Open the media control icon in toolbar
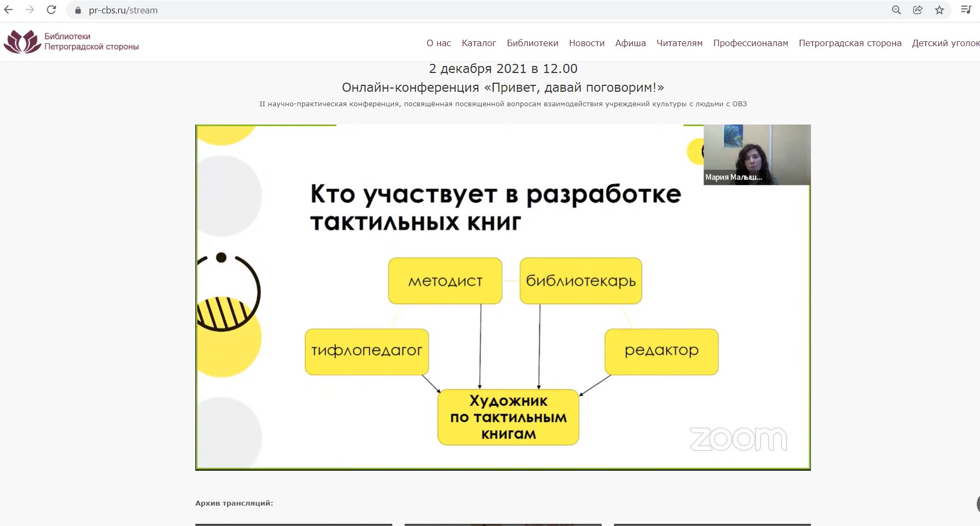The image size is (980, 526). (x=966, y=10)
